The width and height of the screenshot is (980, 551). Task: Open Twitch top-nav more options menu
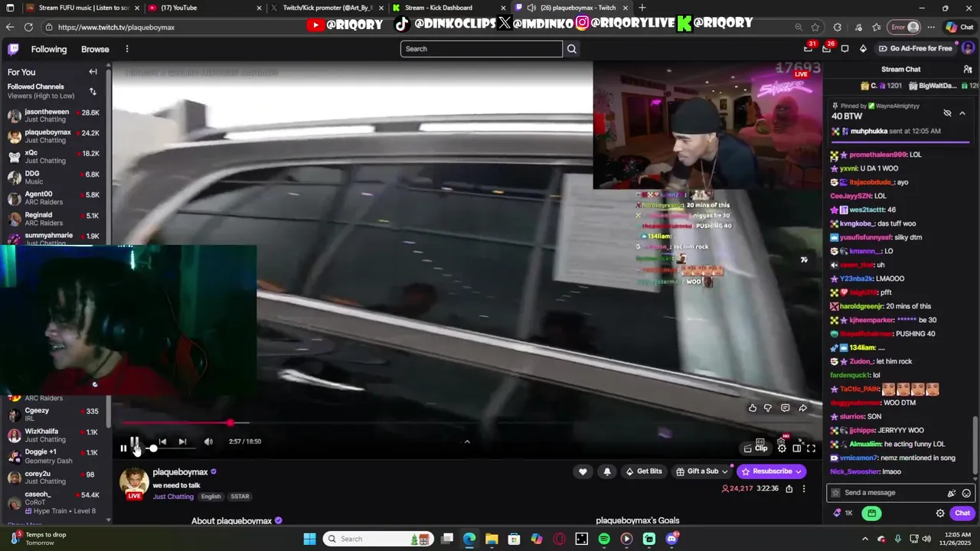pos(127,49)
